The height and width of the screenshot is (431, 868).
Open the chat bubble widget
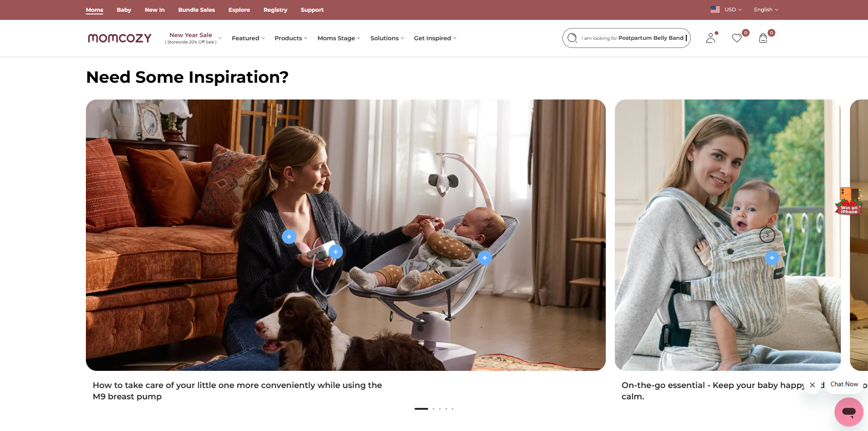tap(849, 412)
